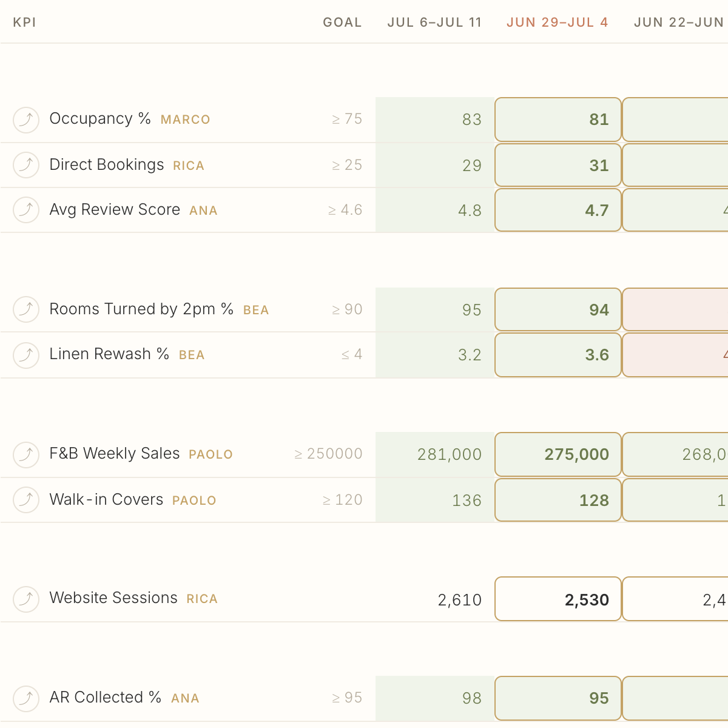
Task: Click owner tag ANA on Avg Review Score
Action: click(203, 211)
